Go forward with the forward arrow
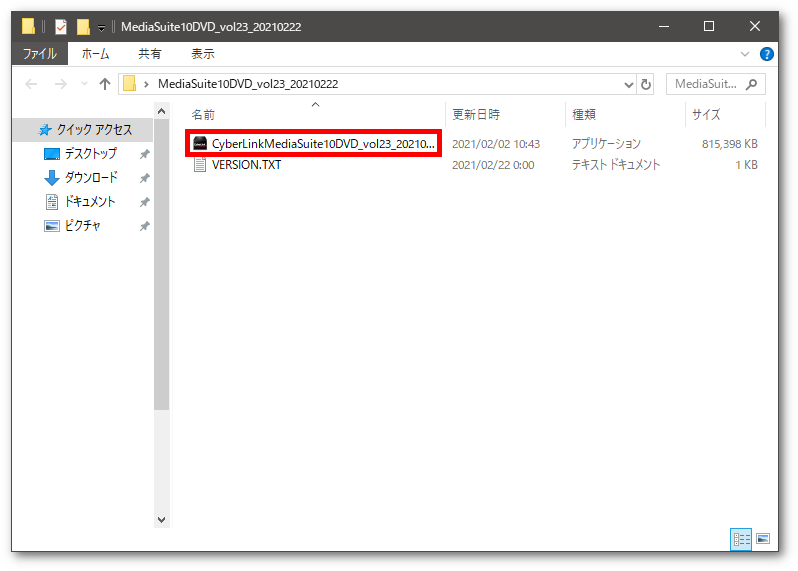The height and width of the screenshot is (571, 798). 61,84
